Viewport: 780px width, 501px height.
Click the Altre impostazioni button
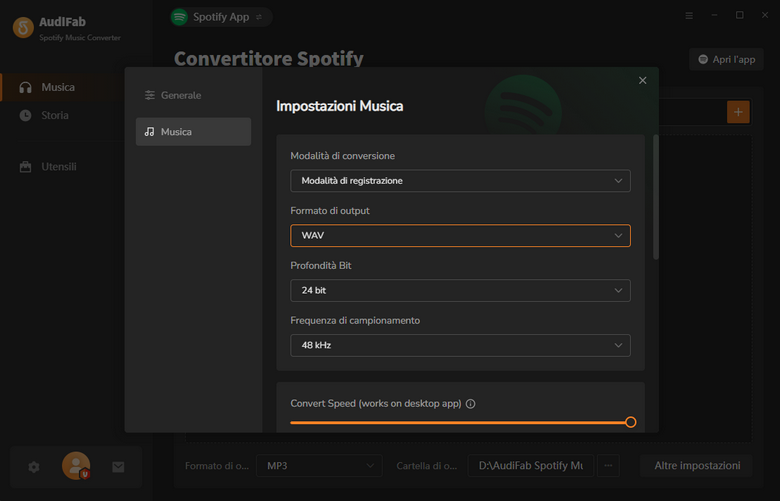(x=697, y=466)
